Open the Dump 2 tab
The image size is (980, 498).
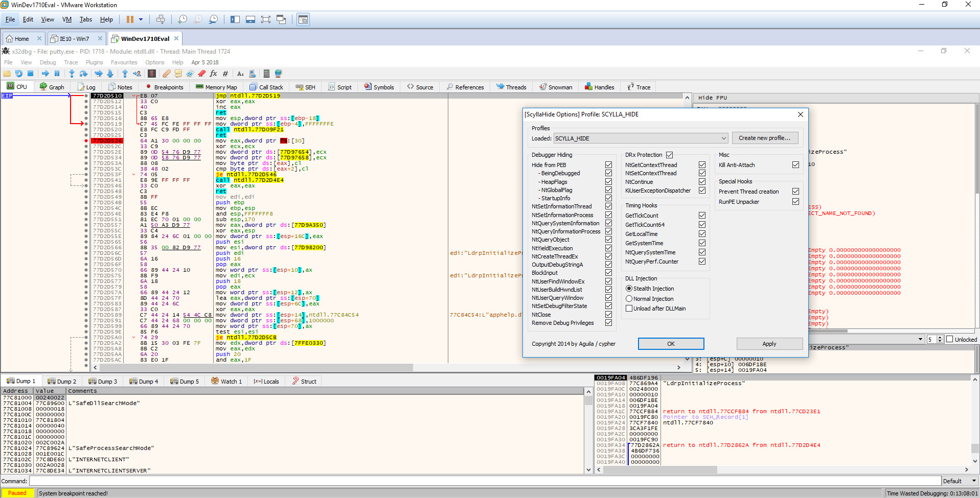coord(61,381)
